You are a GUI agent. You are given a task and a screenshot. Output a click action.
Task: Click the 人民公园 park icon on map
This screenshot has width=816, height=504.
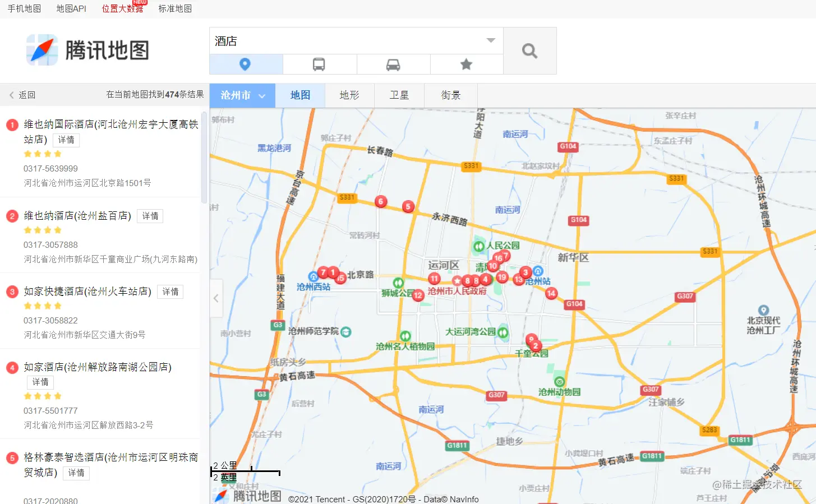pyautogui.click(x=479, y=246)
